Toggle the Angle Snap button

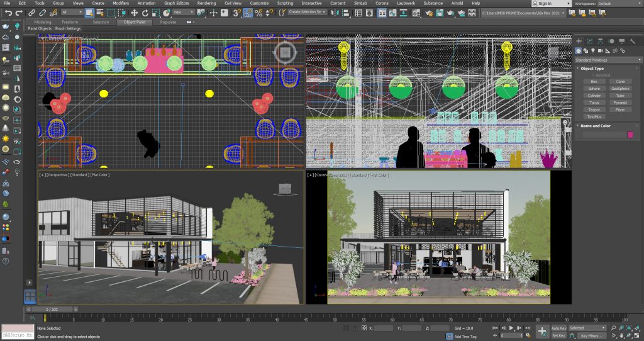248,12
